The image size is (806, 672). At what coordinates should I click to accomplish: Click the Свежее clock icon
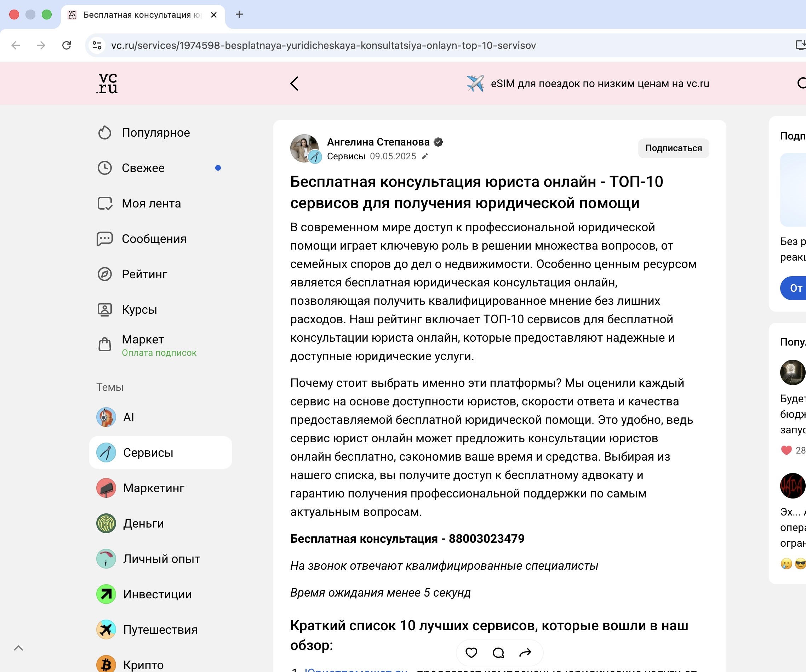104,168
